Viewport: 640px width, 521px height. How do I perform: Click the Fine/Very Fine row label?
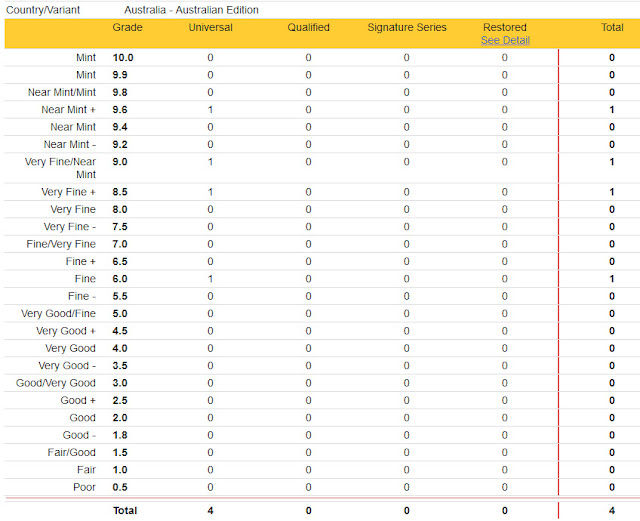[x=61, y=244]
